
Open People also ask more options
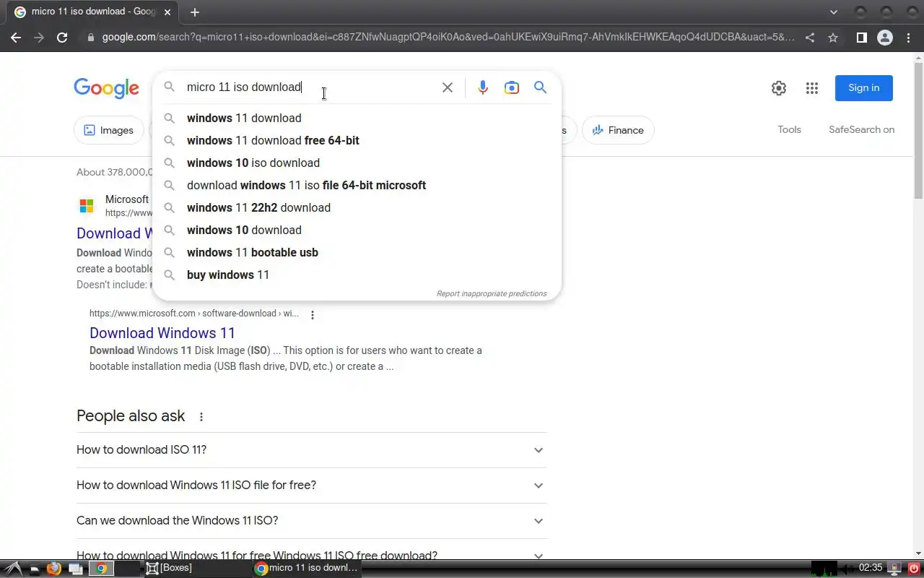click(x=201, y=417)
